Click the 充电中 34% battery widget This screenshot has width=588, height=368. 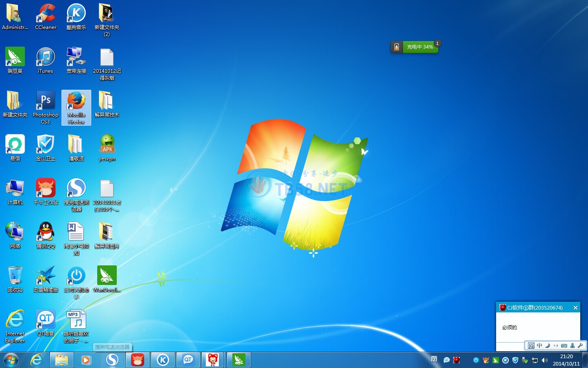point(414,47)
